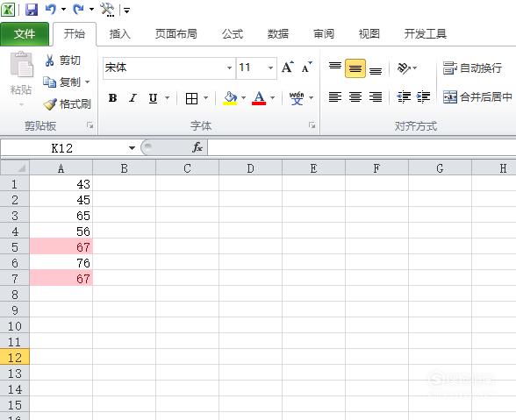
Task: Switch to the Page Layout (页面布局) tab
Action: pyautogui.click(x=176, y=34)
